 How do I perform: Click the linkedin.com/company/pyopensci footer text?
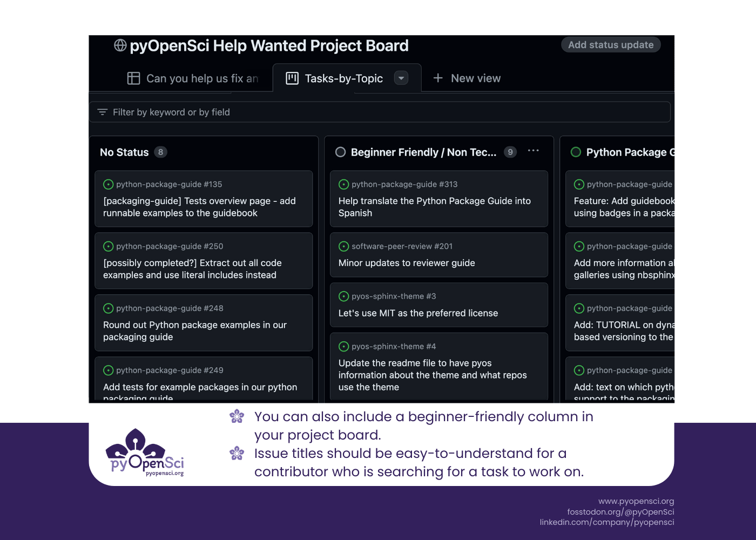click(607, 522)
